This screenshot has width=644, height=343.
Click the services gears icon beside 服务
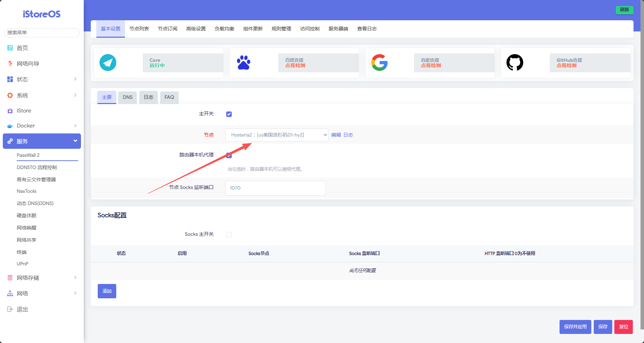coord(10,141)
